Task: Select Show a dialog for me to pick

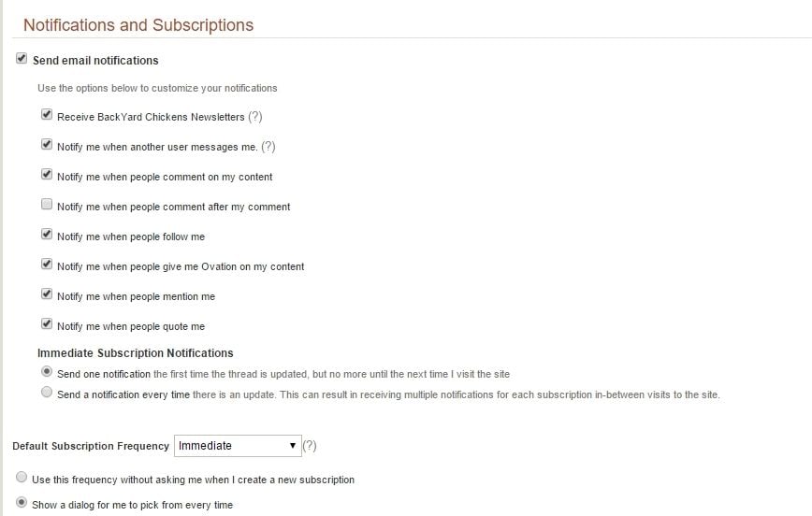Action: pyautogui.click(x=22, y=504)
